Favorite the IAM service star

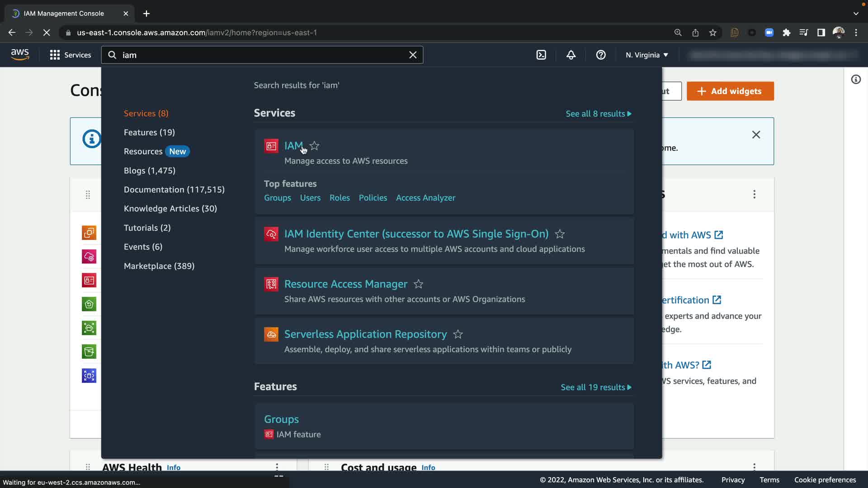[315, 146]
